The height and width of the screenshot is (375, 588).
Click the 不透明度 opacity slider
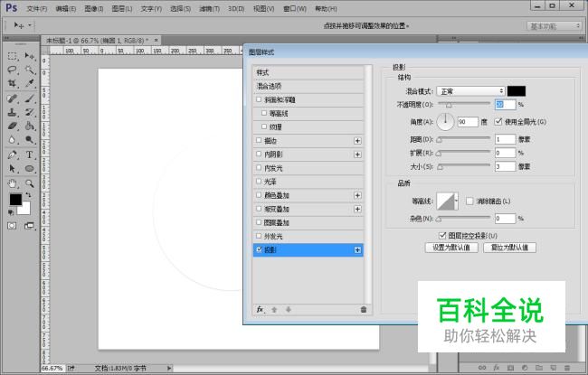click(x=464, y=104)
